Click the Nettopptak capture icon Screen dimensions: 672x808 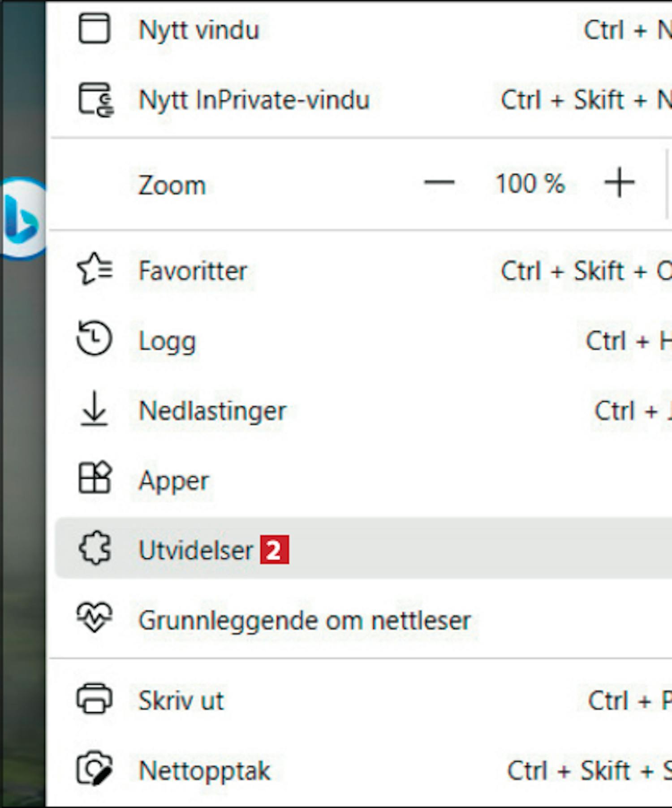tap(95, 769)
